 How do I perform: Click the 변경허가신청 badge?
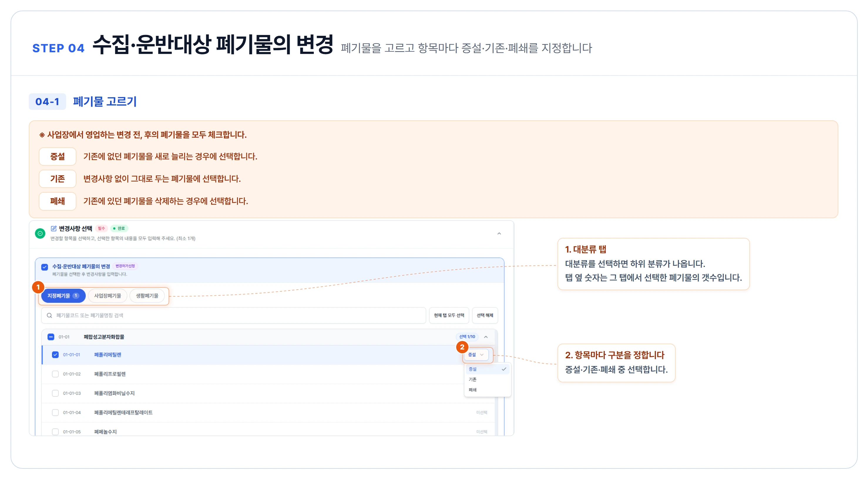(x=125, y=266)
